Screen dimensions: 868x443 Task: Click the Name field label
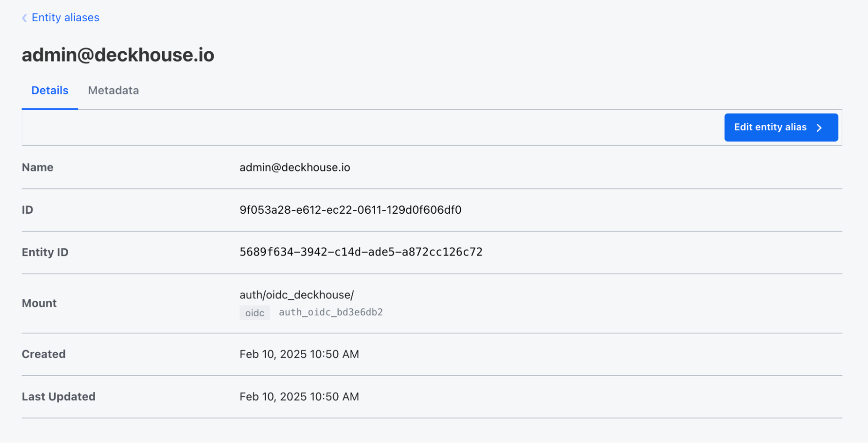(x=37, y=168)
